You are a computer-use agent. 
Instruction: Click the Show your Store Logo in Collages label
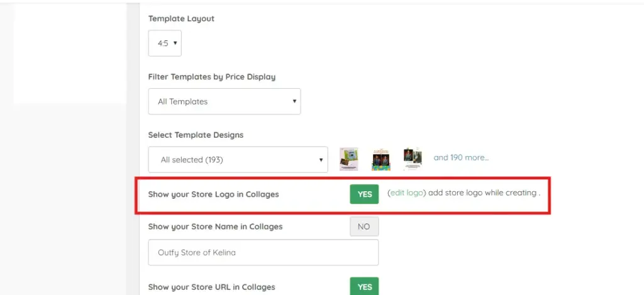[213, 194]
